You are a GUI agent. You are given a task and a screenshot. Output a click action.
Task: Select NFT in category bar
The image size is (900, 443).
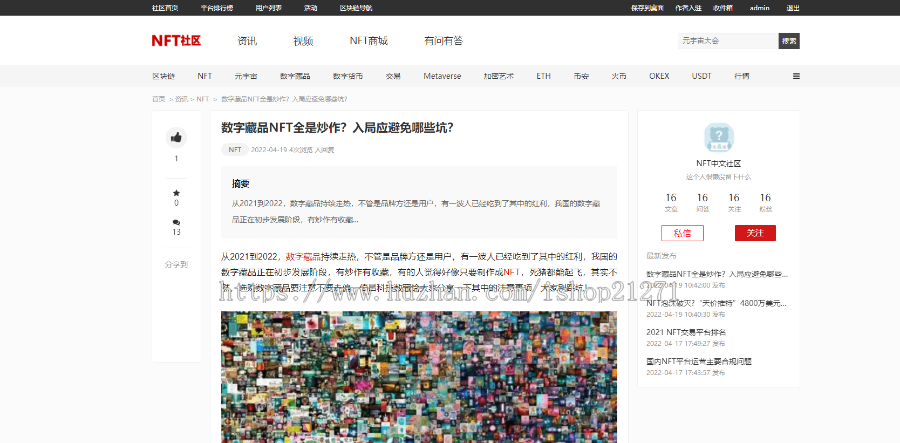click(204, 76)
